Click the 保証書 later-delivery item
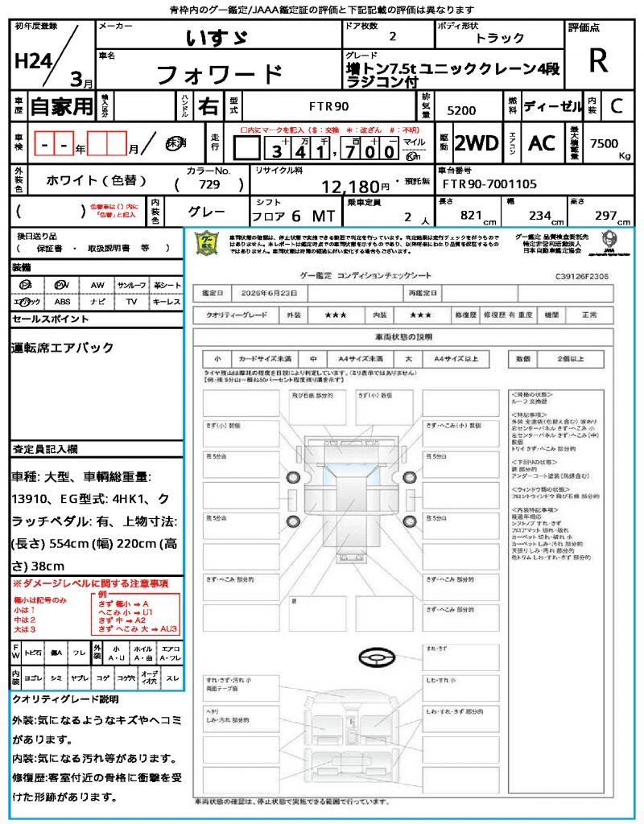The image size is (644, 824). 49,249
